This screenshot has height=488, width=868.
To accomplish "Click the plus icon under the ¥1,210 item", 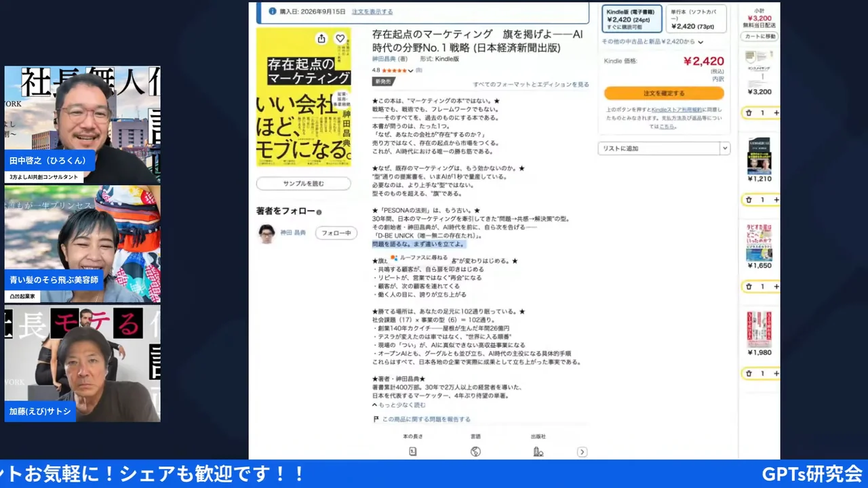I will pyautogui.click(x=776, y=200).
